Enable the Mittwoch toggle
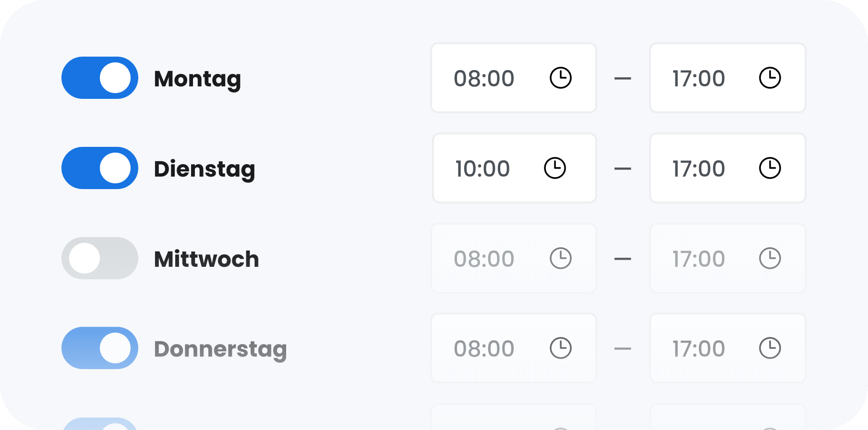 pos(99,258)
